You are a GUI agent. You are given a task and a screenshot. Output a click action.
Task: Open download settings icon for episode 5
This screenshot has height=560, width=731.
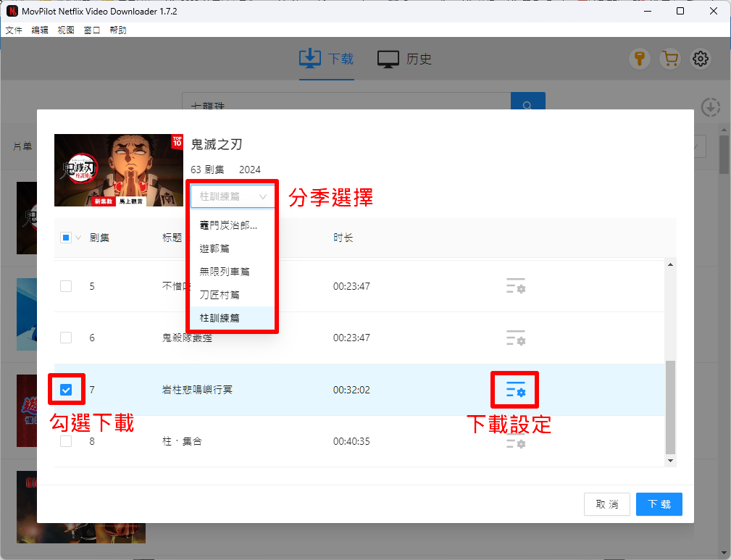[x=515, y=286]
